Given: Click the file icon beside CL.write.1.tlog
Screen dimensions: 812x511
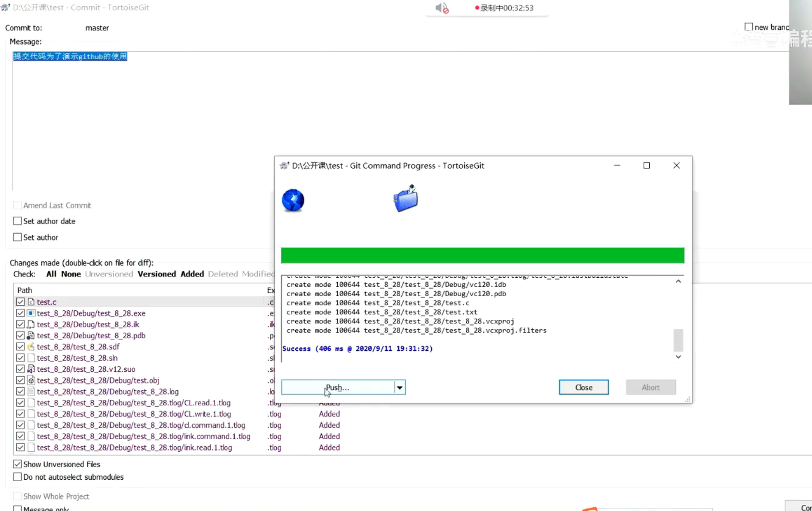Looking at the screenshot, I should coord(31,414).
